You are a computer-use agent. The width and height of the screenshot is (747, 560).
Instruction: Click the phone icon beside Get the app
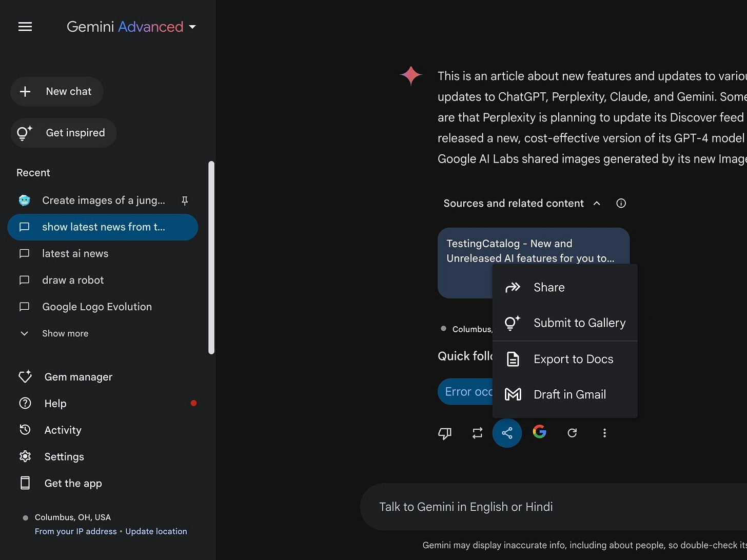pos(25,483)
